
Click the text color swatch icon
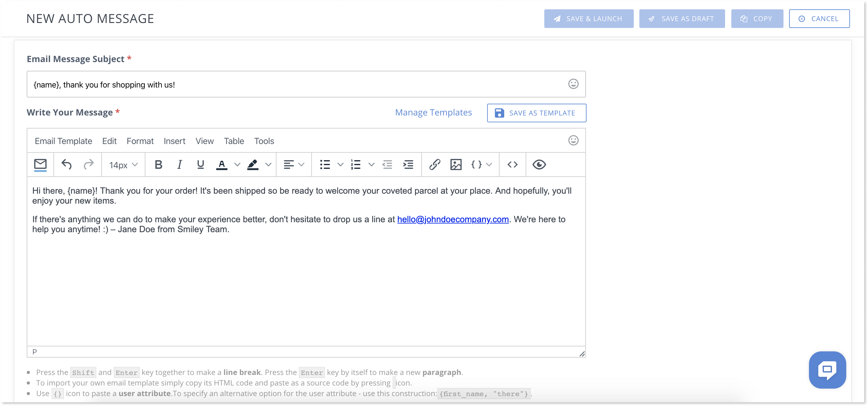click(221, 164)
